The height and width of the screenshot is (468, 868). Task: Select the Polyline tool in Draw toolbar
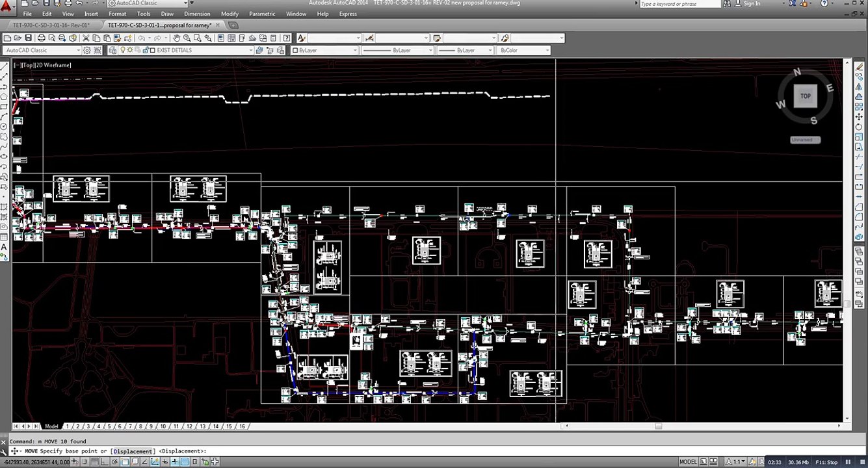click(x=5, y=86)
